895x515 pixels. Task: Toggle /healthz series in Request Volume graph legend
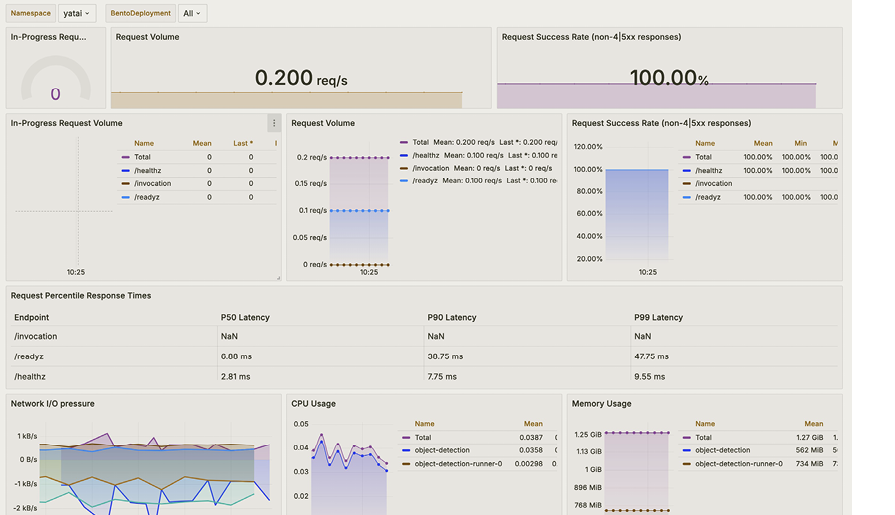[x=426, y=155]
